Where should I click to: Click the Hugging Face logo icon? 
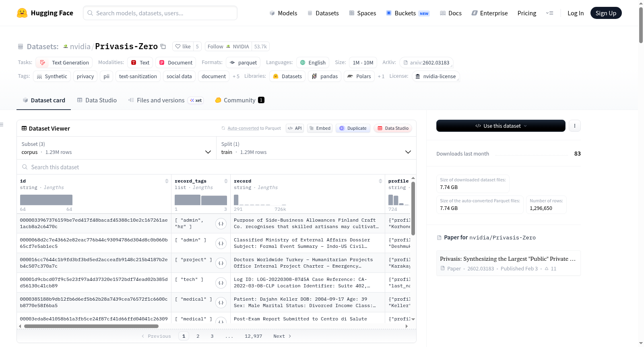click(22, 13)
